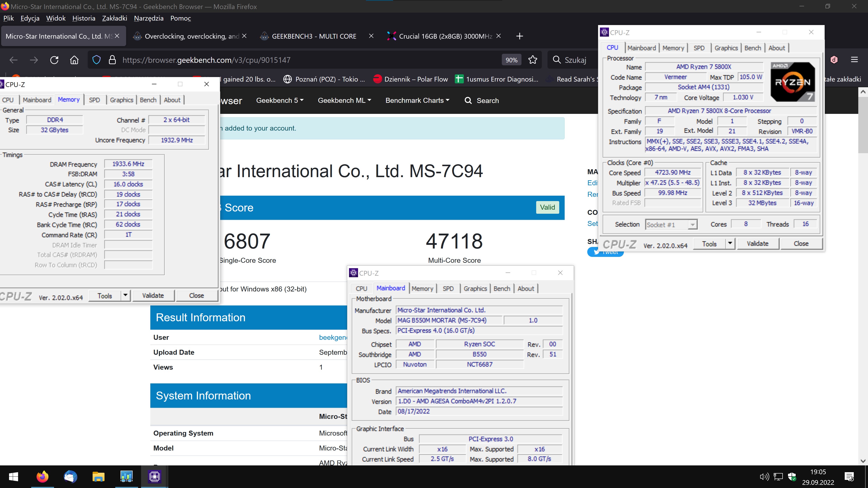Close the Crucial 16GB tab
The image size is (868, 488).
(x=498, y=36)
